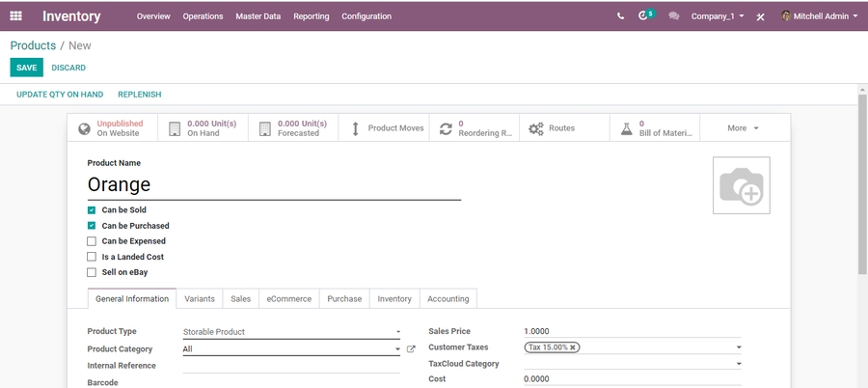The image size is (868, 388).
Task: Enable the Can be Expensed checkbox
Action: coord(92,241)
